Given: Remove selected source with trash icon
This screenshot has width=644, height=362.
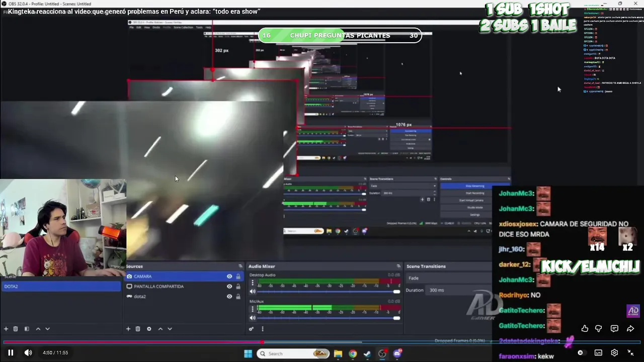Looking at the screenshot, I should (x=138, y=329).
